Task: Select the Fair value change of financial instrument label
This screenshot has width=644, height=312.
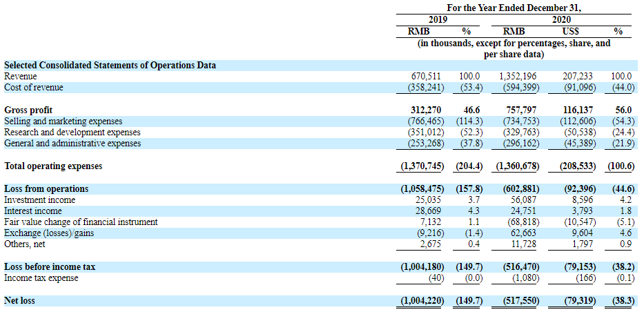Action: 81,222
